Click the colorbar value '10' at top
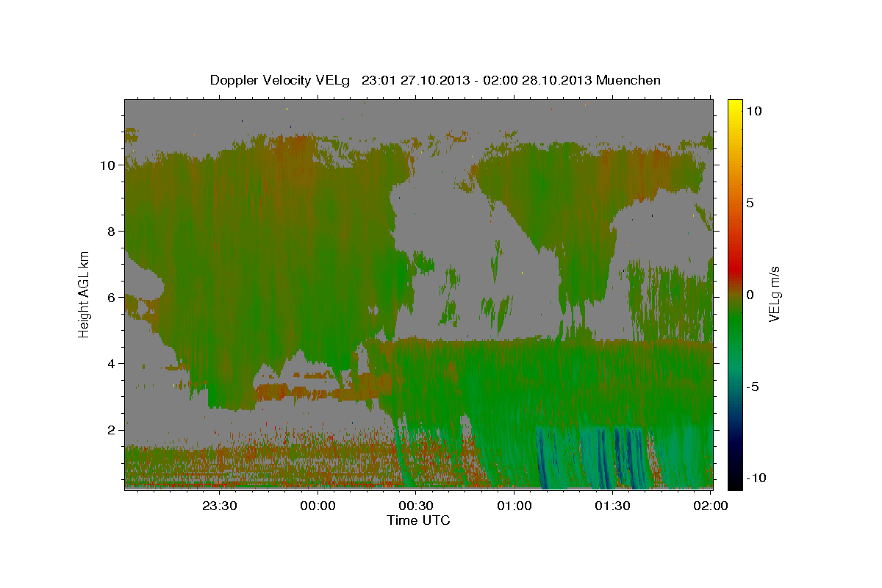The image size is (882, 588). click(x=754, y=111)
